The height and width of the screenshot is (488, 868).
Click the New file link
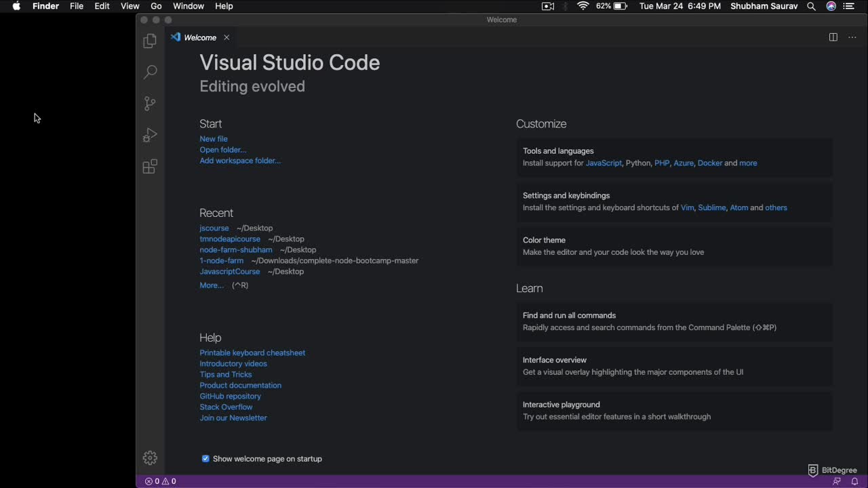click(x=214, y=139)
